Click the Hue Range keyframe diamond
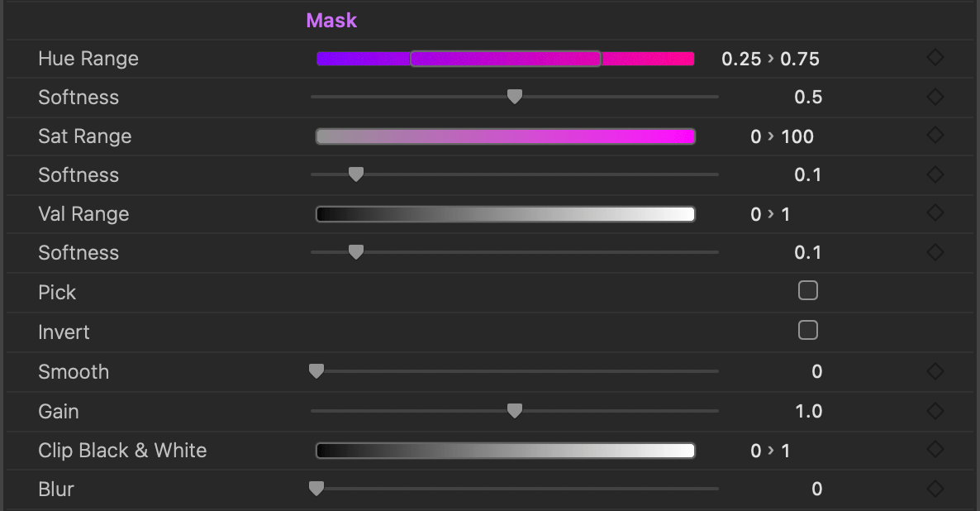The image size is (980, 511). click(x=935, y=58)
